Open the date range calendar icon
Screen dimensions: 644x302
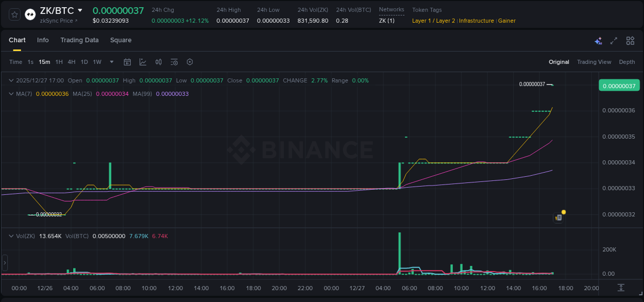(x=127, y=61)
